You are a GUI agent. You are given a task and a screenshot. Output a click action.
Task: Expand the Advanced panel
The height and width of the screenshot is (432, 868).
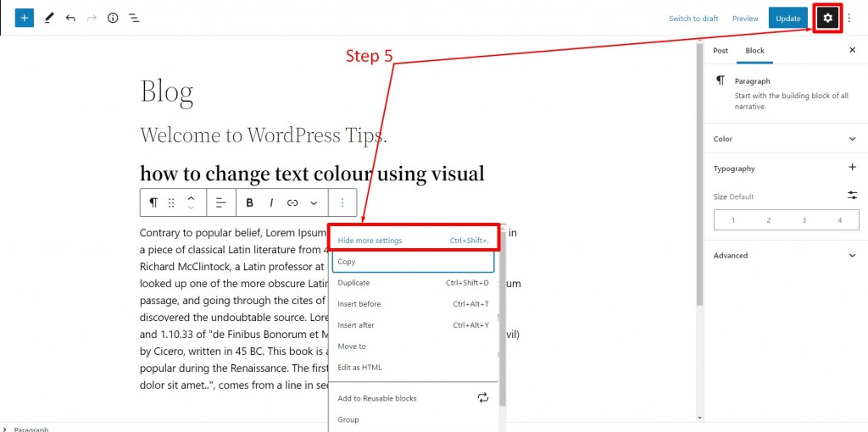(x=785, y=256)
